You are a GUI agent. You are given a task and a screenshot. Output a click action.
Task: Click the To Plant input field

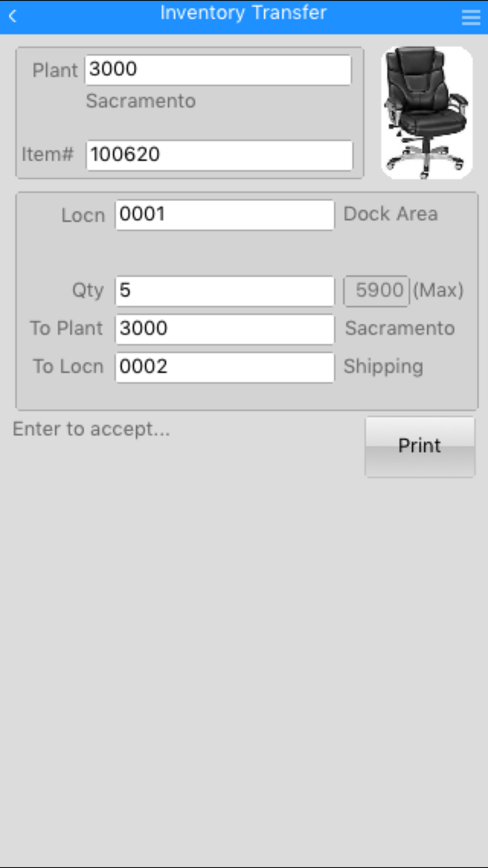tap(225, 329)
